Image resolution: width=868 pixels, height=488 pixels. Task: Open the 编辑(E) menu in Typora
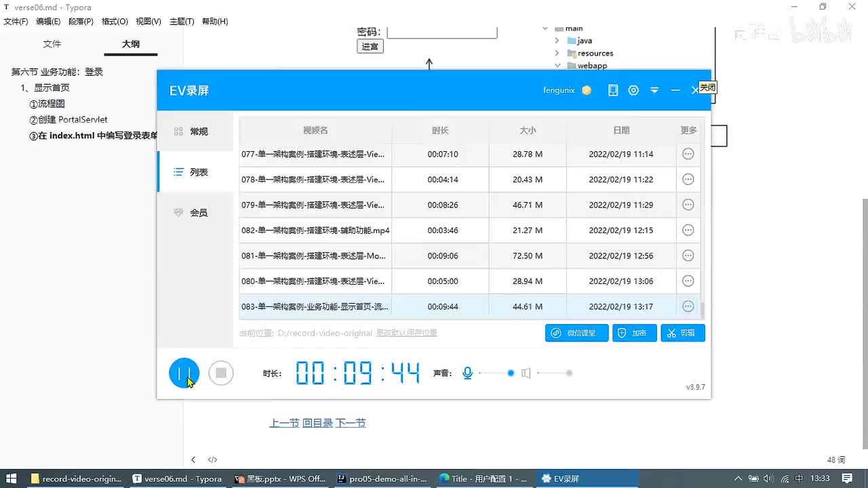(x=48, y=22)
